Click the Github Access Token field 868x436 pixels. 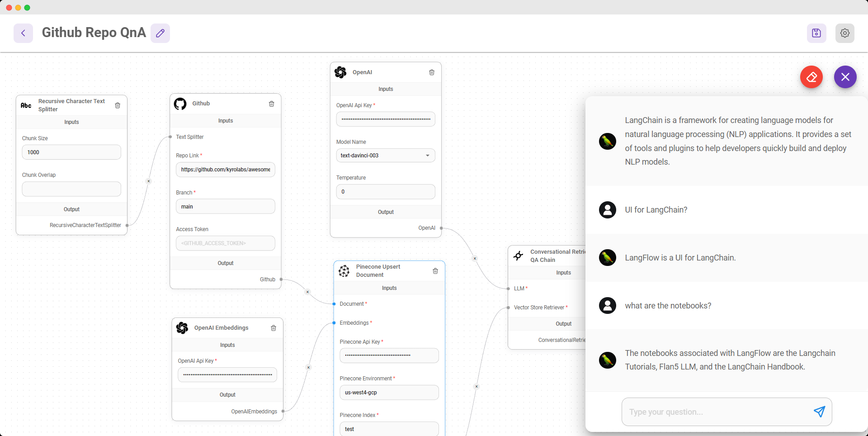pos(226,243)
